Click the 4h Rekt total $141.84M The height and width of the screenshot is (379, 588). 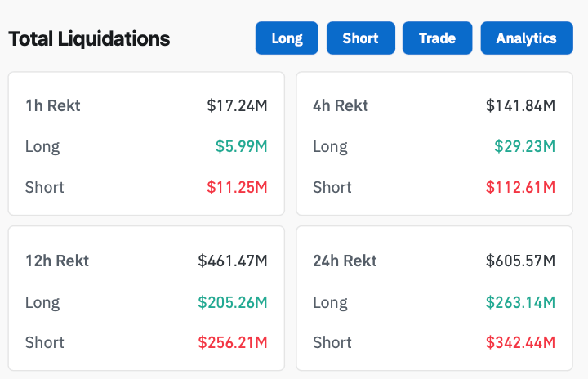(x=520, y=105)
